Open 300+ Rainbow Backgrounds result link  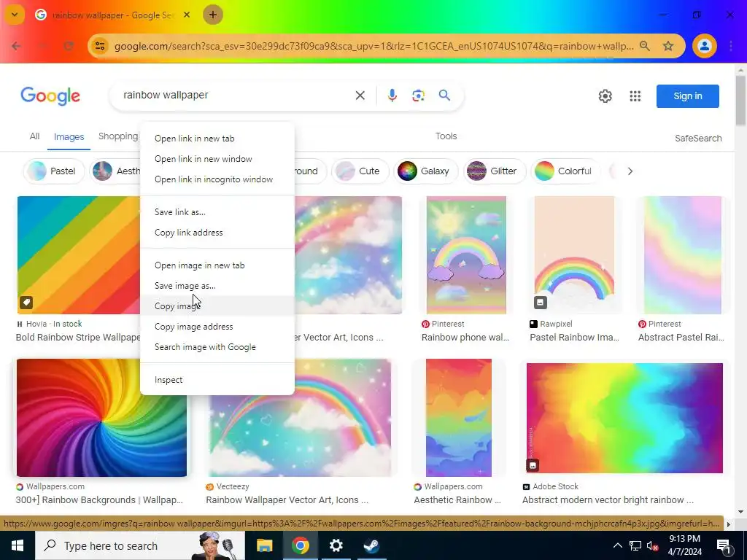click(x=99, y=500)
